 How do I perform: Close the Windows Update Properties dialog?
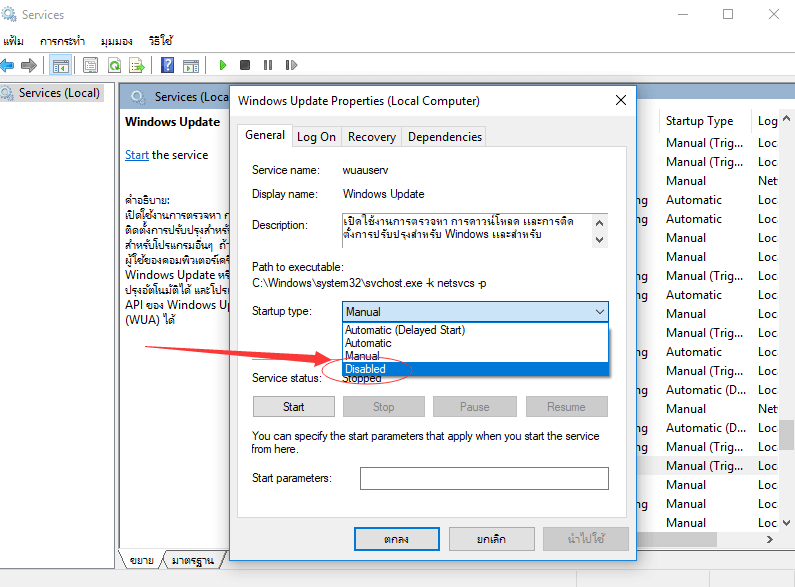pyautogui.click(x=621, y=100)
